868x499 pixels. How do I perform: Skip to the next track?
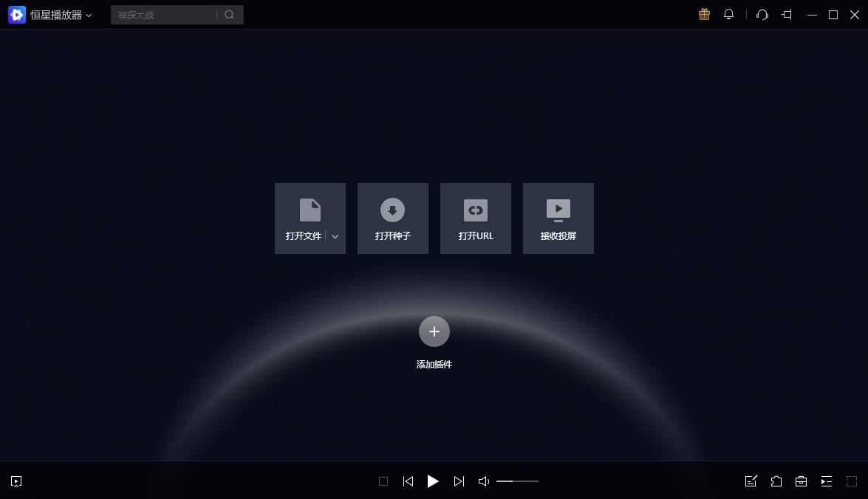[459, 481]
